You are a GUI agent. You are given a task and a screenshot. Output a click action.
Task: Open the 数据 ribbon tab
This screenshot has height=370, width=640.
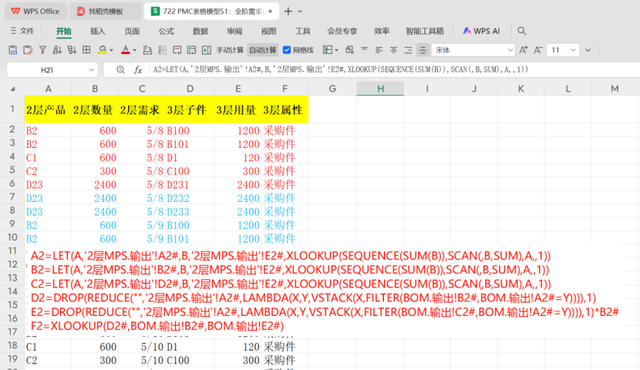coord(200,31)
